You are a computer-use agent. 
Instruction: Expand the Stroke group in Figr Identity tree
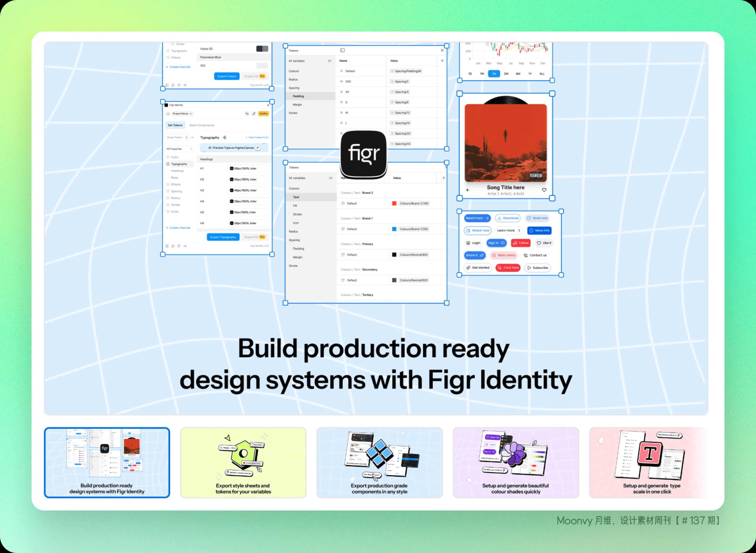click(x=168, y=205)
